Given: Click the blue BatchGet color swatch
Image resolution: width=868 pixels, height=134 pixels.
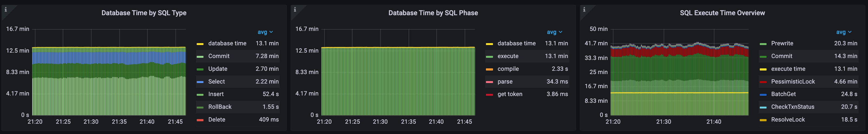Looking at the screenshot, I should click(763, 94).
